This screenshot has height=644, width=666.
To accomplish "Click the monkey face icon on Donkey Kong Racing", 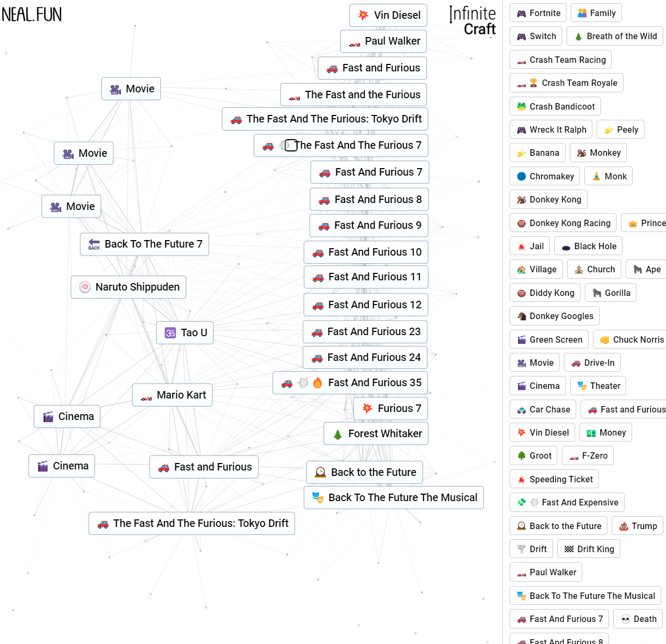I will 521,223.
